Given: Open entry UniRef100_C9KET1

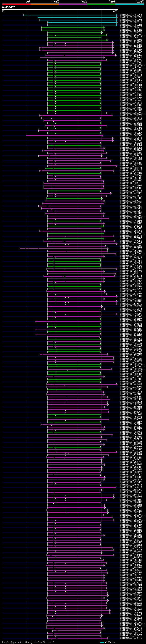Looking at the screenshot, I should coord(131,32).
